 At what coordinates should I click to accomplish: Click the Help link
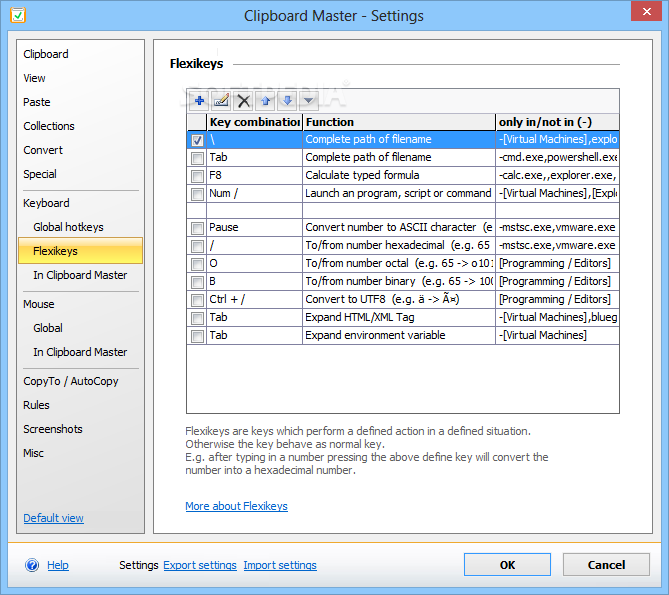click(58, 565)
